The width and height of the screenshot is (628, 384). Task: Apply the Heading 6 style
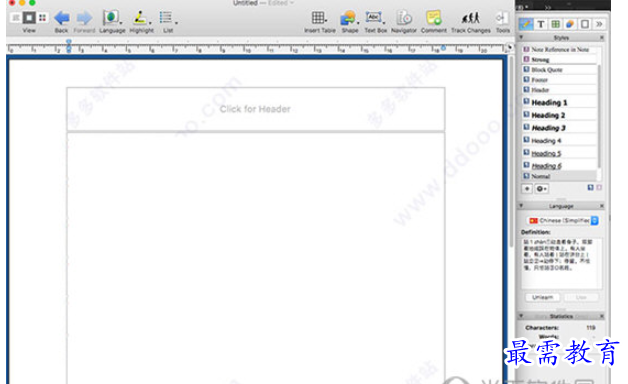559,165
